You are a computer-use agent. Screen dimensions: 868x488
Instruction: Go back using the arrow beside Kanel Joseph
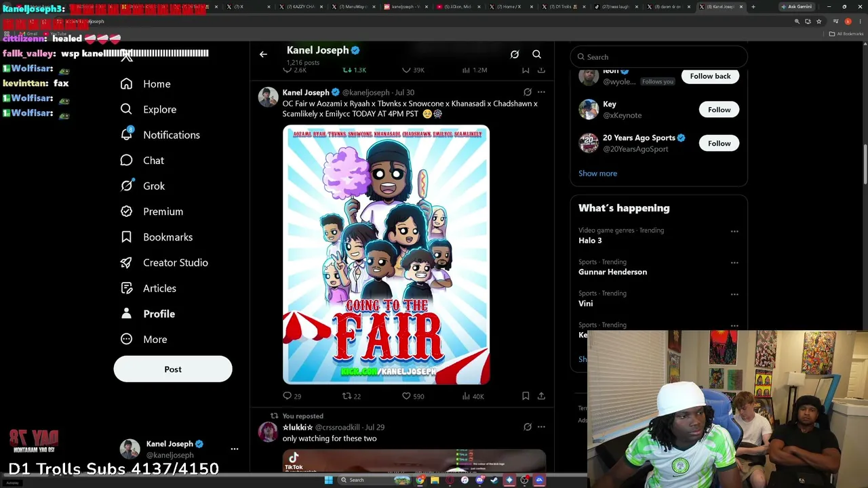pyautogui.click(x=263, y=54)
